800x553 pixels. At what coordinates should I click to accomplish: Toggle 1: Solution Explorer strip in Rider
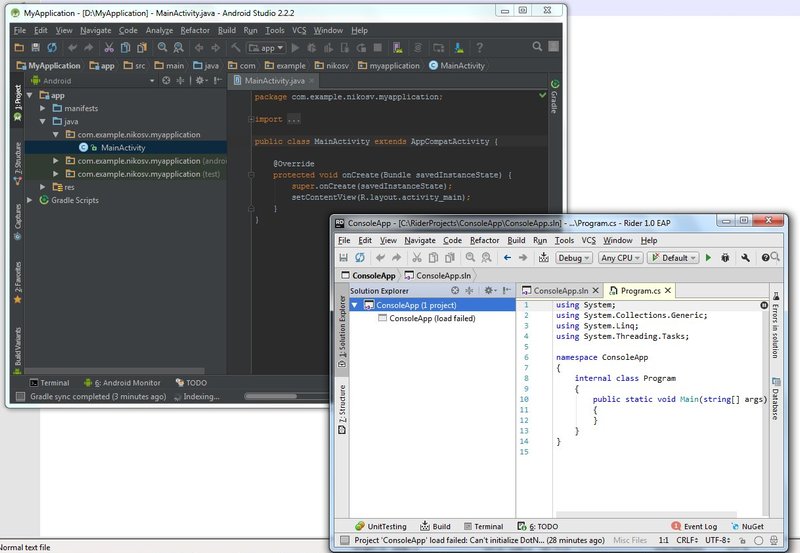[342, 332]
